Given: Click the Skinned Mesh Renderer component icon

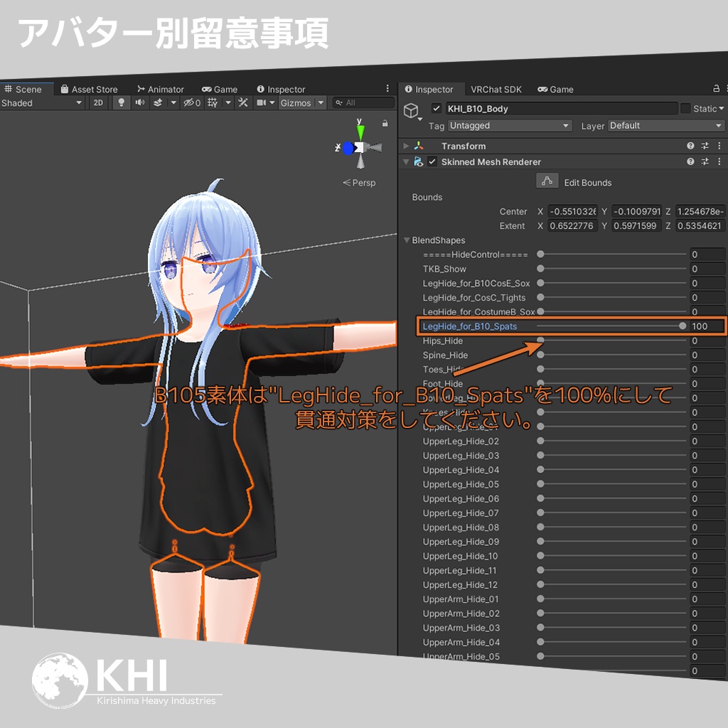Looking at the screenshot, I should click(417, 161).
